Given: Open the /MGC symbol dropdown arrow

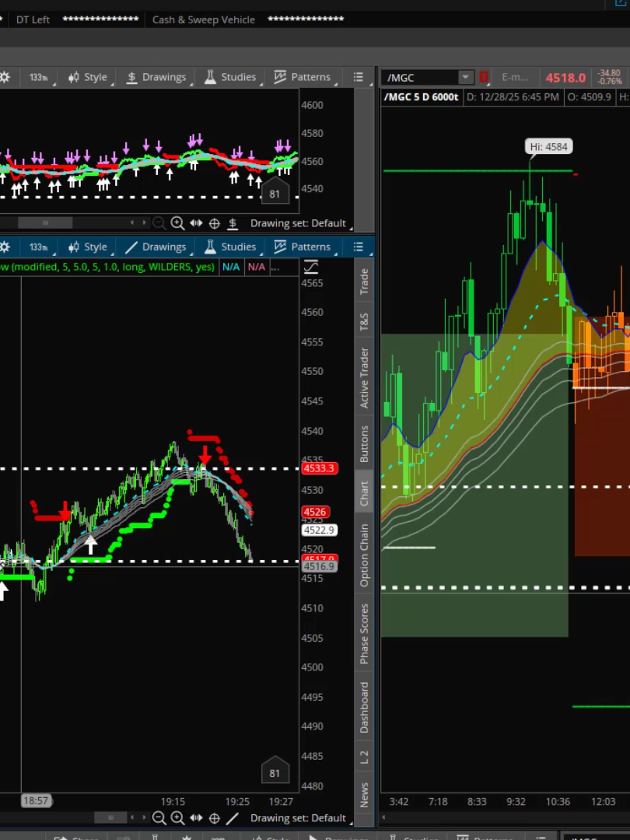Looking at the screenshot, I should [466, 78].
